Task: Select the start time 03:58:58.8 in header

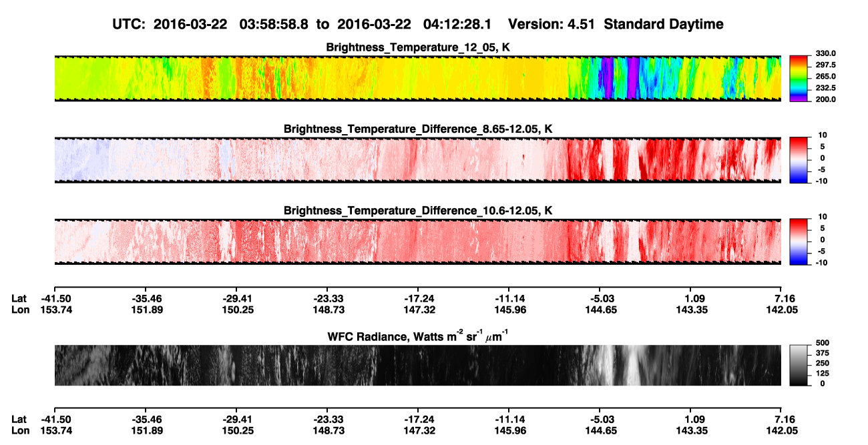Action: pyautogui.click(x=274, y=24)
